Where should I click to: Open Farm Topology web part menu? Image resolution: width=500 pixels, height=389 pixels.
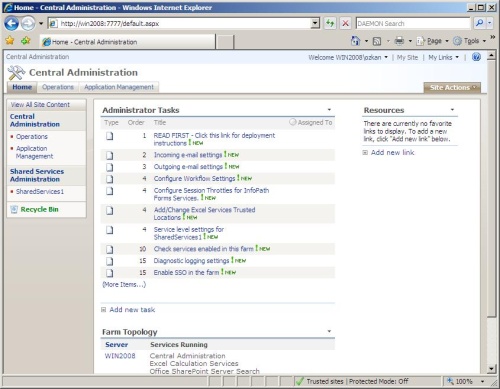coord(329,331)
